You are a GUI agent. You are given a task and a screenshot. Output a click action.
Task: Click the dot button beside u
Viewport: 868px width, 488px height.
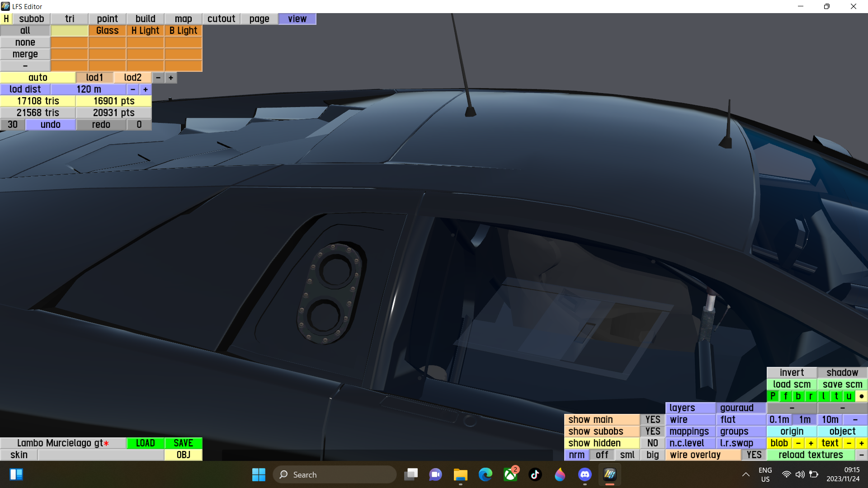861,396
